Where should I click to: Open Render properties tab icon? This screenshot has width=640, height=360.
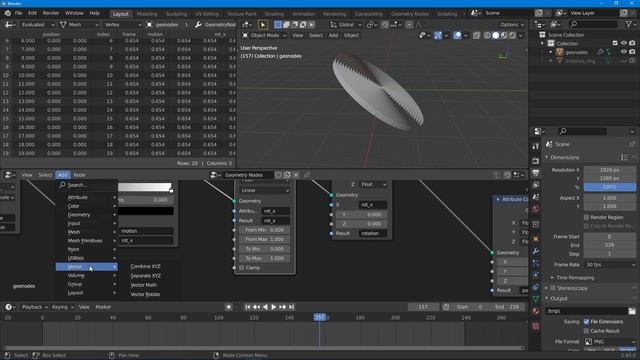pos(536,161)
